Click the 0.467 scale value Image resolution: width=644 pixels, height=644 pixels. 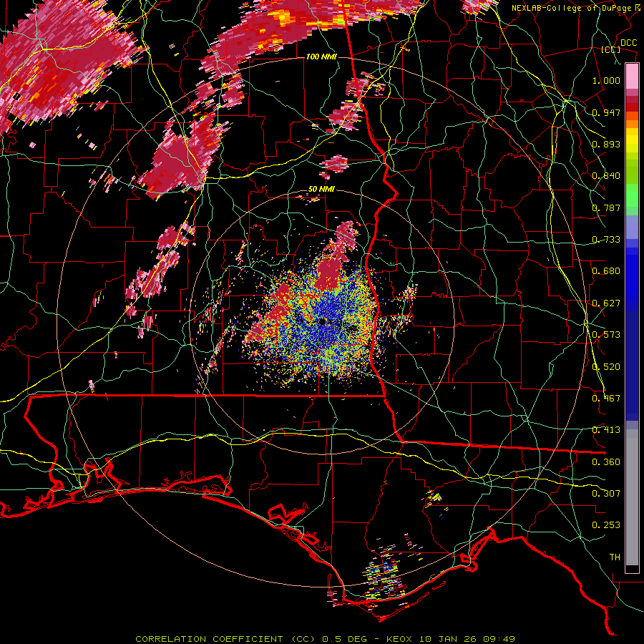coord(606,399)
